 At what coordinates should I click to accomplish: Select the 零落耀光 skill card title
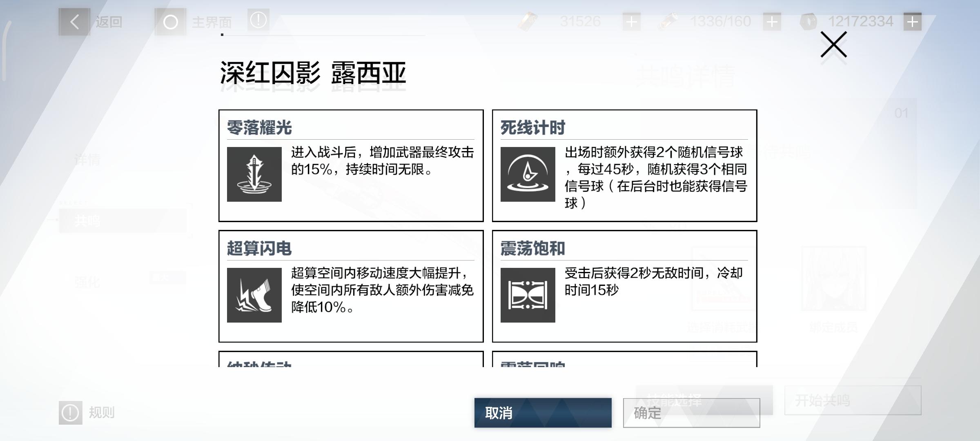coord(259,128)
